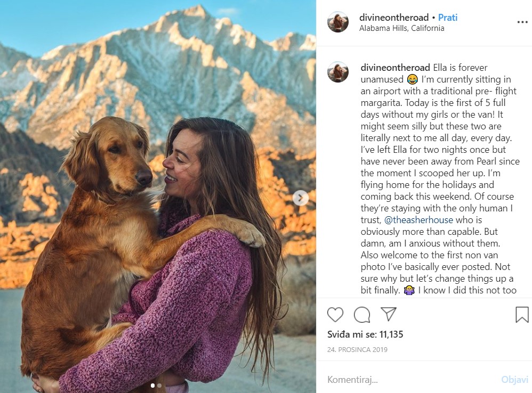Go to the next photo with the arrow
Screen dimensions: 532x393
click(300, 198)
